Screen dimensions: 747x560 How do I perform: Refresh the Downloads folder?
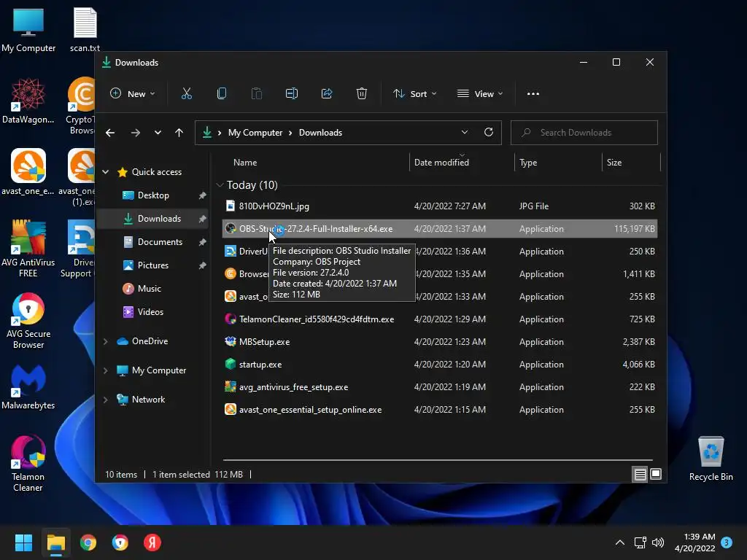[x=488, y=133]
